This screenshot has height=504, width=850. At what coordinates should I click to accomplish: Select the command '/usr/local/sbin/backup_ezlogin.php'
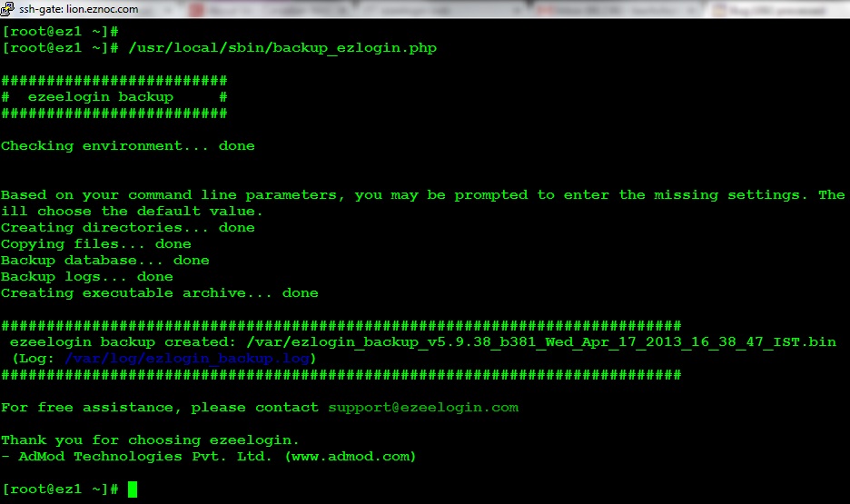282,48
